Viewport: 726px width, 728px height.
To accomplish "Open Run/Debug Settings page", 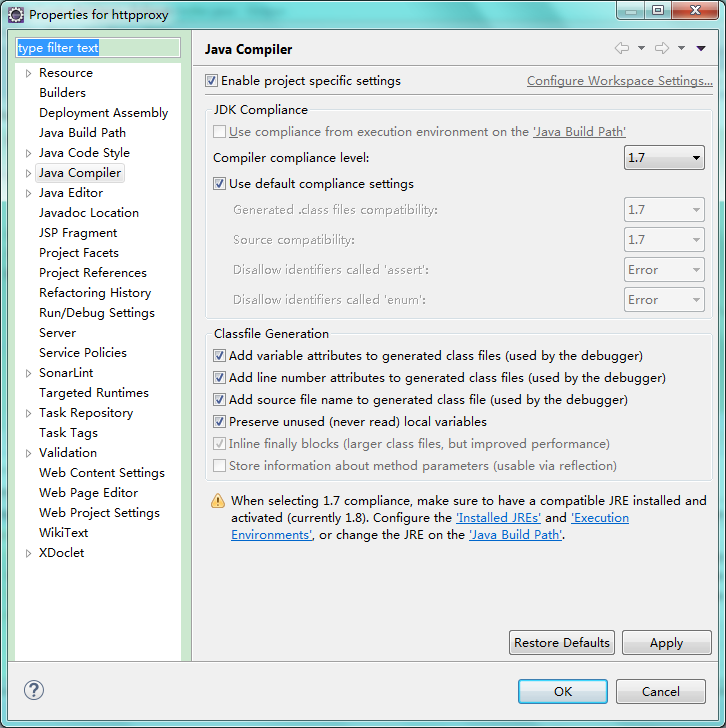I will pos(97,312).
